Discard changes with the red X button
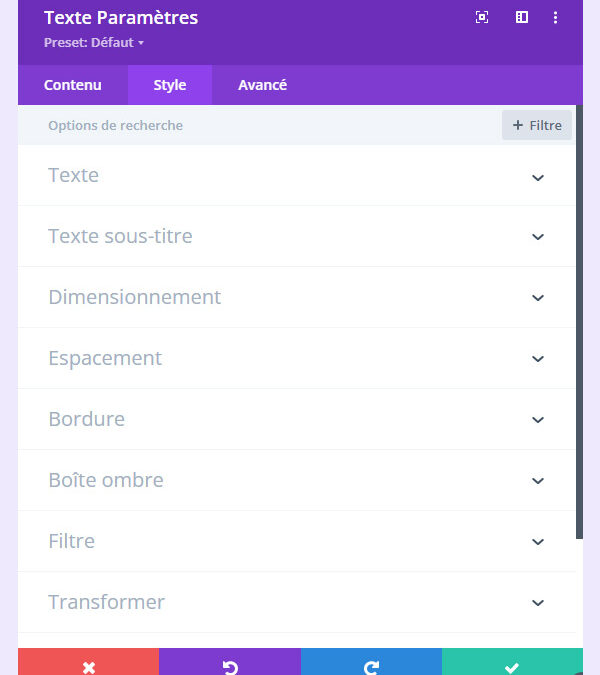The height and width of the screenshot is (675, 600). pyautogui.click(x=88, y=666)
